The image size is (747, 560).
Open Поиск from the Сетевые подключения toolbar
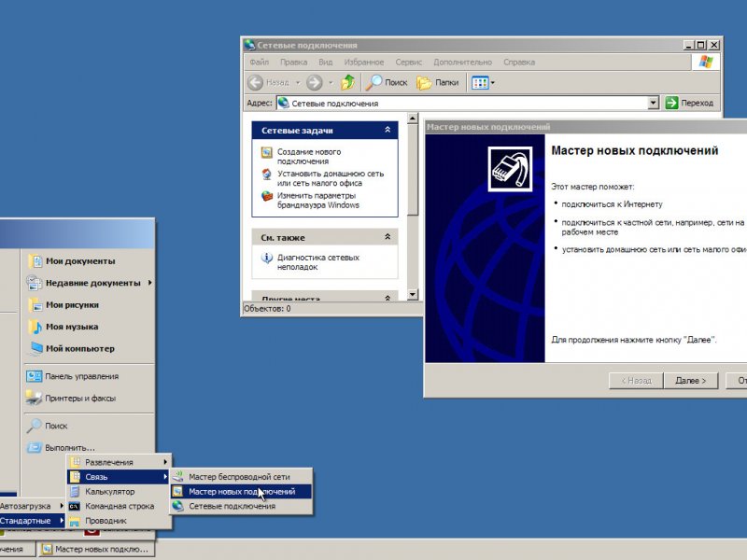tap(387, 82)
